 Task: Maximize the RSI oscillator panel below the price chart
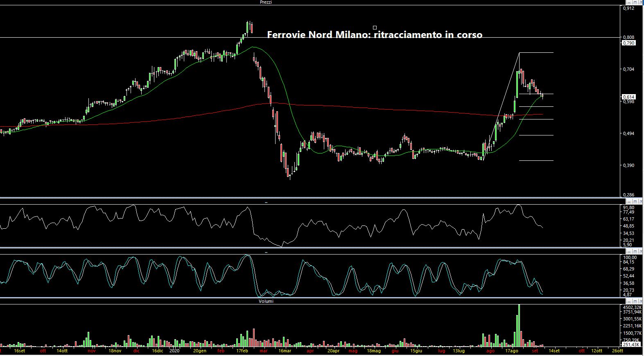pyautogui.click(x=635, y=201)
